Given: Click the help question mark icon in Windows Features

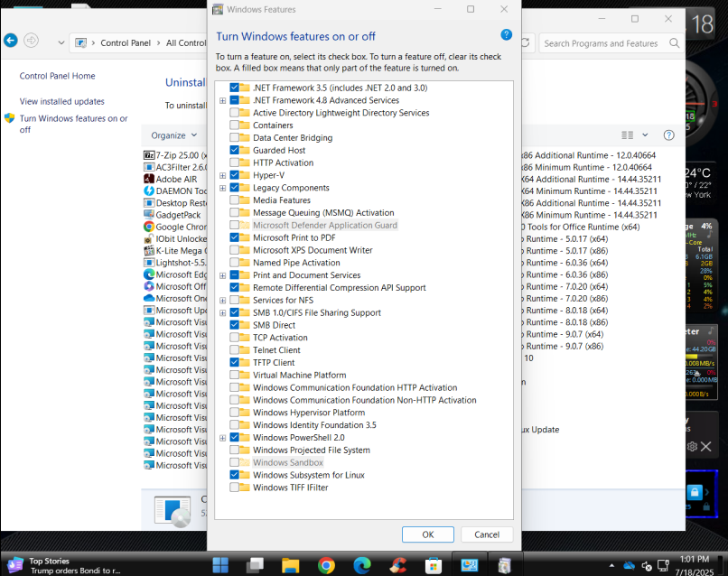Looking at the screenshot, I should pyautogui.click(x=506, y=35).
